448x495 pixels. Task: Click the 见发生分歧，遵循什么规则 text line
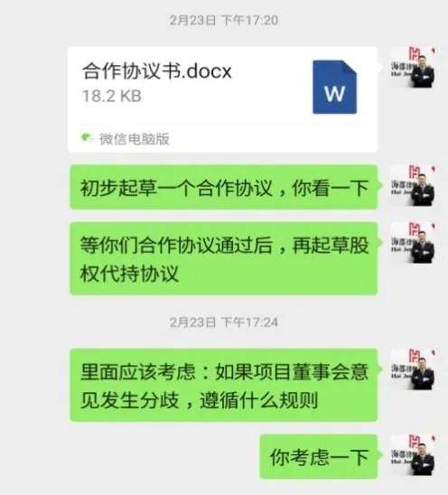tap(200, 400)
